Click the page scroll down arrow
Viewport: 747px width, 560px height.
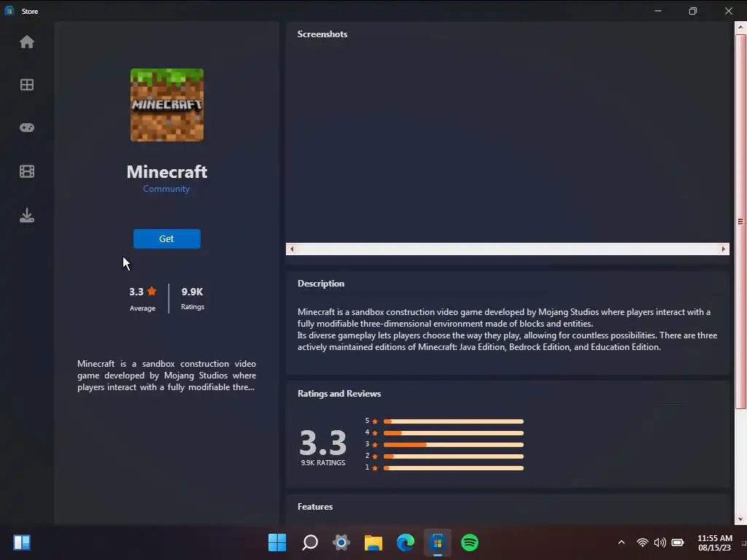click(740, 519)
